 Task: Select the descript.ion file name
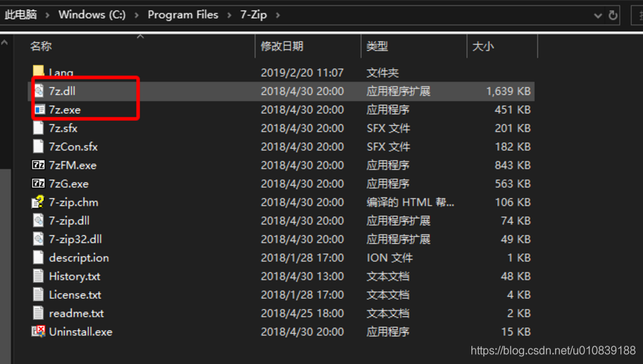(79, 258)
